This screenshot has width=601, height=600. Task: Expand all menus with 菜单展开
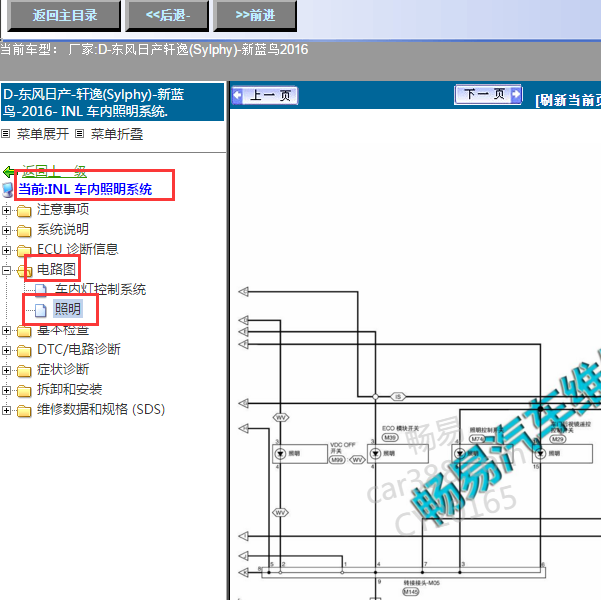click(43, 134)
